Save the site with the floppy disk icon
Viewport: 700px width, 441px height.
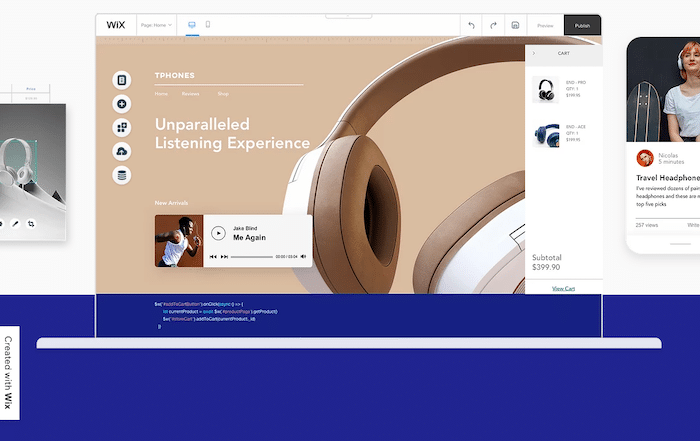515,25
